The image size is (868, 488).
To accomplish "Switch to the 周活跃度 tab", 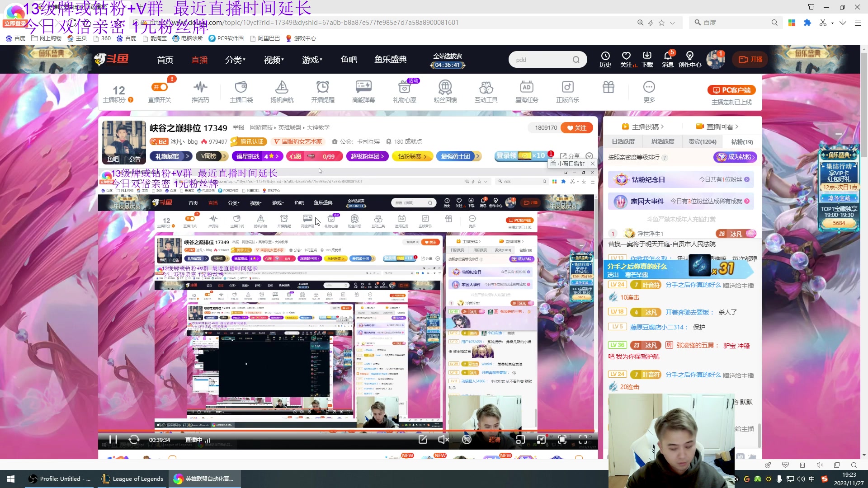I will point(662,141).
